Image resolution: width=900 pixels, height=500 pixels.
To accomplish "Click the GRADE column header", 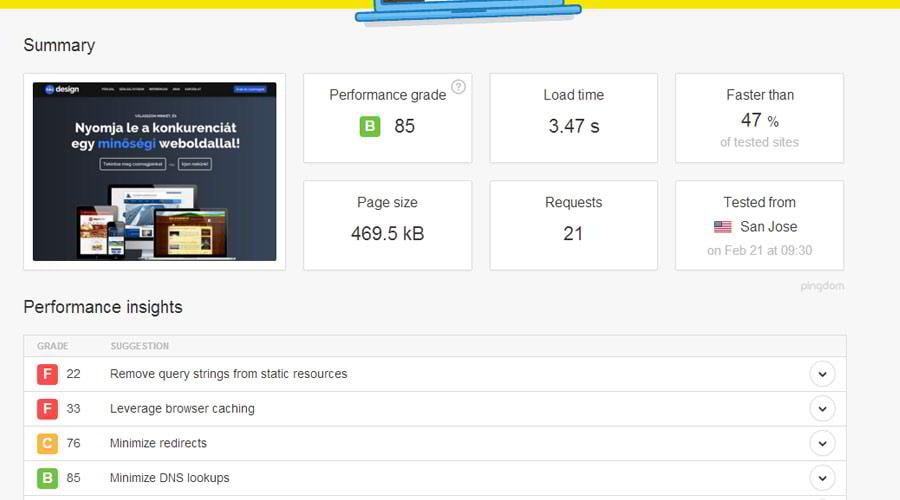I will pyautogui.click(x=53, y=346).
